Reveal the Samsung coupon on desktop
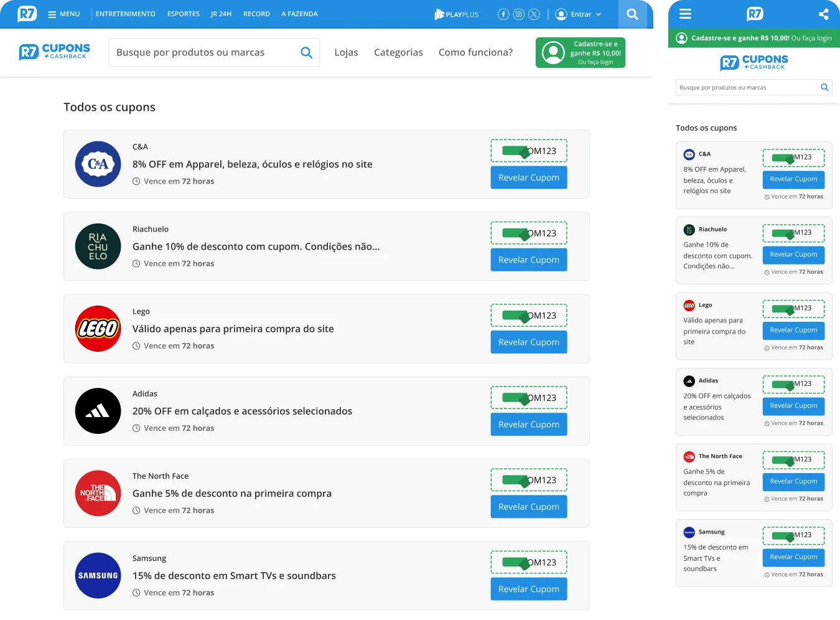This screenshot has width=840, height=620. coord(529,589)
